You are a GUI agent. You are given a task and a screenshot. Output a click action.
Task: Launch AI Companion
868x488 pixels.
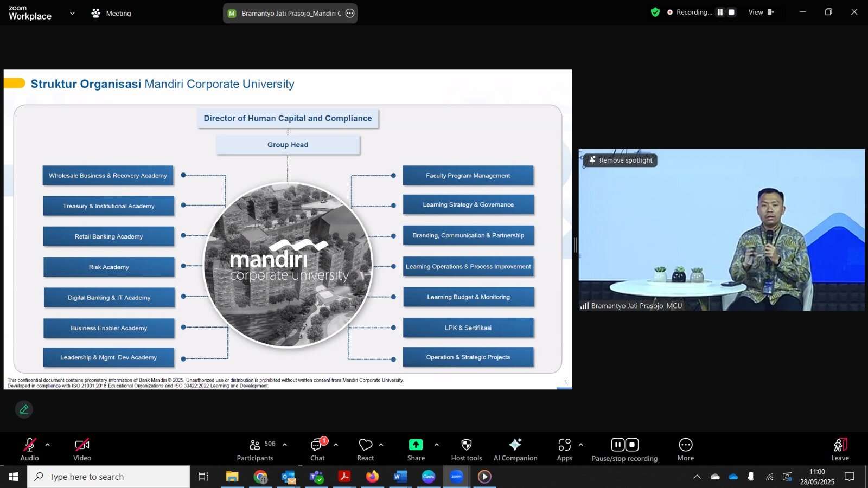tap(515, 450)
